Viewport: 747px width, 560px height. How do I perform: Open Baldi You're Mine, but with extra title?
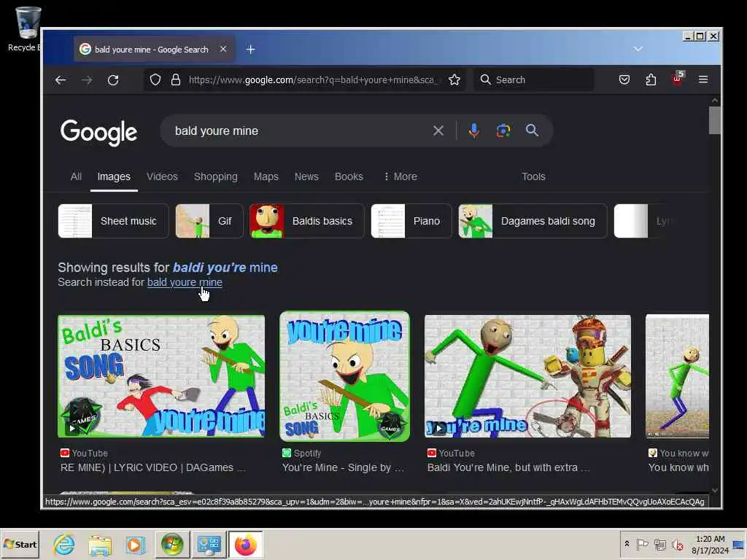pyautogui.click(x=508, y=467)
